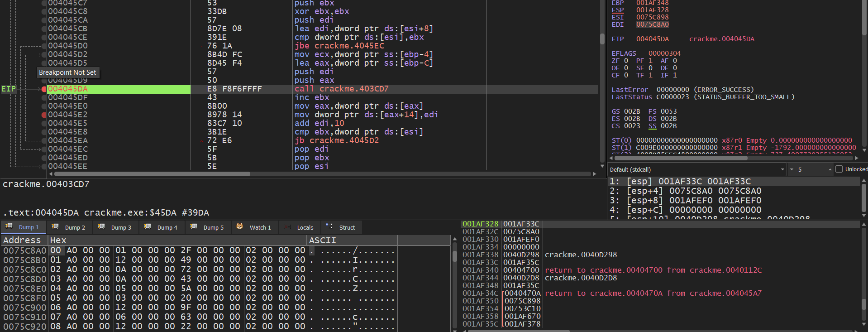Click the Dump 4 tab's memory icon
The width and height of the screenshot is (868, 332).
[x=148, y=226]
